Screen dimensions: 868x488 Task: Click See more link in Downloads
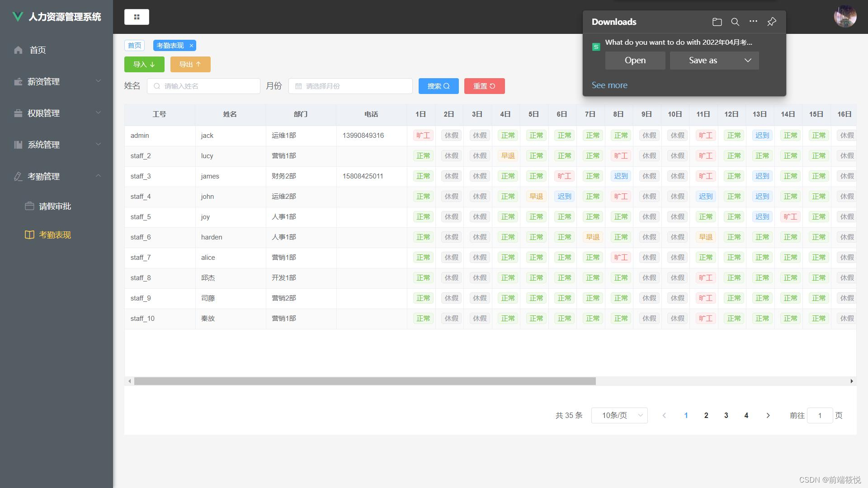pyautogui.click(x=609, y=85)
